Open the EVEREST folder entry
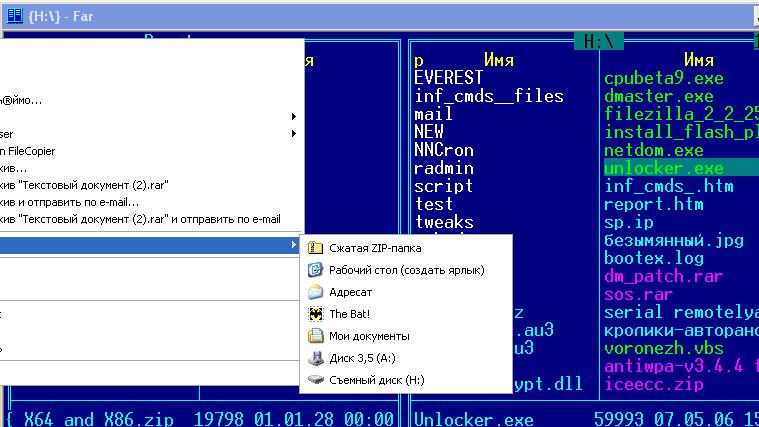Viewport: 759px width, 427px height. pos(448,78)
